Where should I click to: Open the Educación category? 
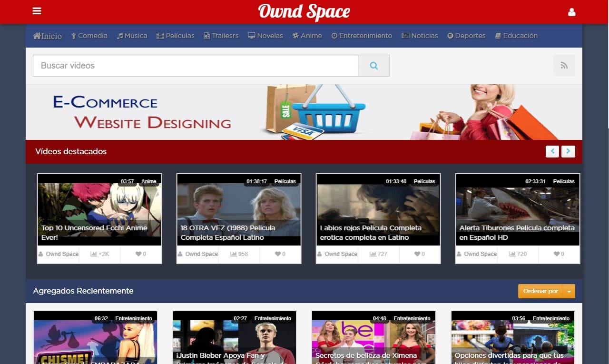(516, 36)
